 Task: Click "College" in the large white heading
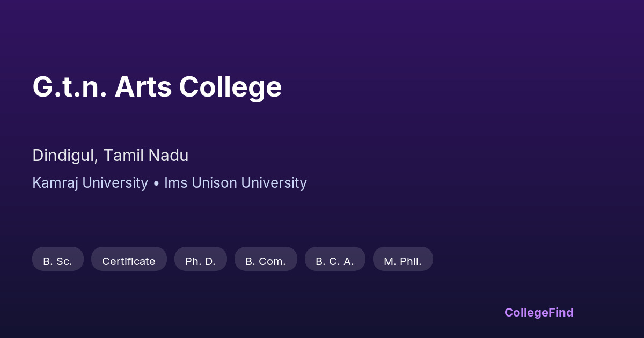(x=230, y=87)
